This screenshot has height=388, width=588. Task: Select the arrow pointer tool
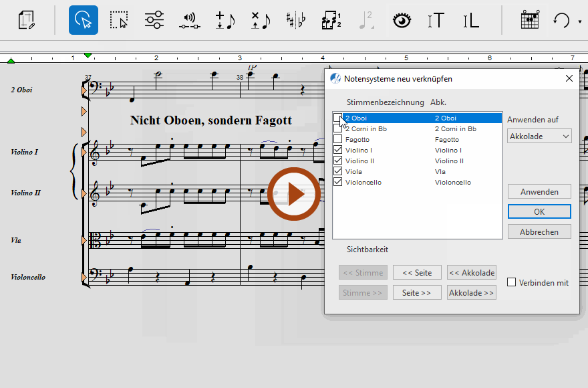84,20
